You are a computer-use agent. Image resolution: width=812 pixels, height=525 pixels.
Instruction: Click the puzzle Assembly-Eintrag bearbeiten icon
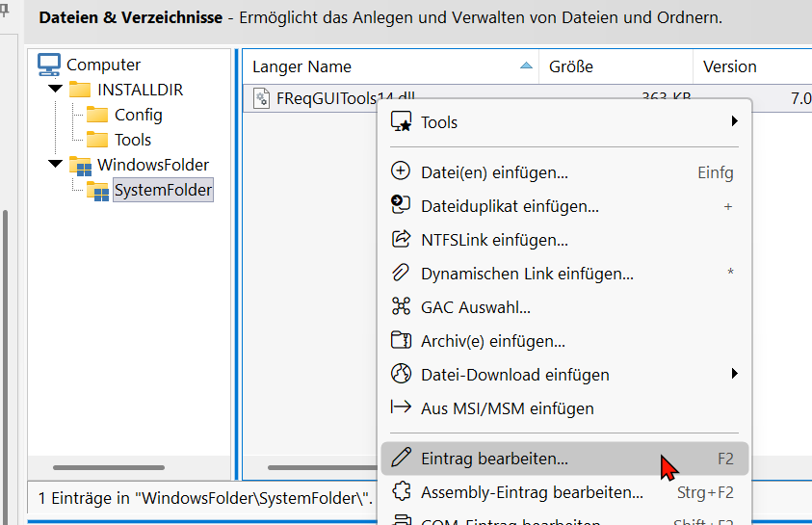[x=401, y=492]
